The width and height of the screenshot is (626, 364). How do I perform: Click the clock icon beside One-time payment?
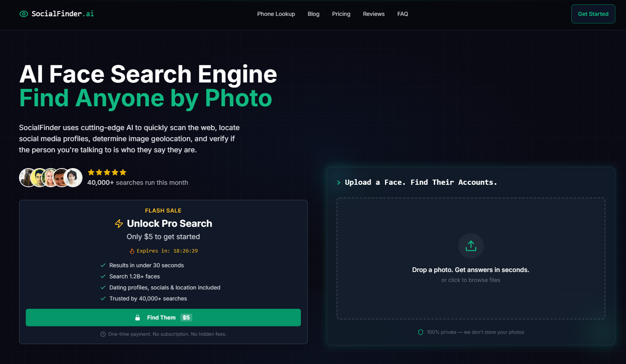pos(103,334)
